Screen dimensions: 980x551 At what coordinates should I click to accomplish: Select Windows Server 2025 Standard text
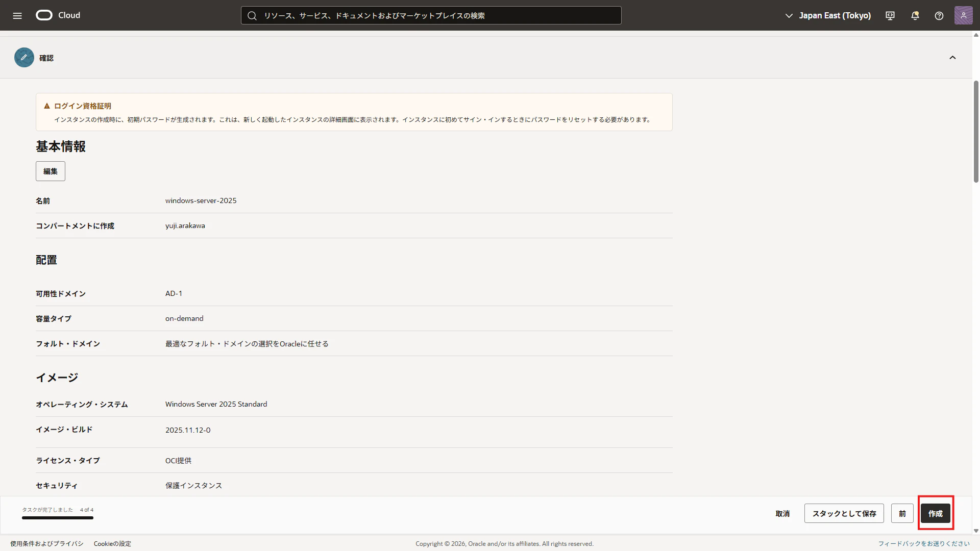point(216,404)
